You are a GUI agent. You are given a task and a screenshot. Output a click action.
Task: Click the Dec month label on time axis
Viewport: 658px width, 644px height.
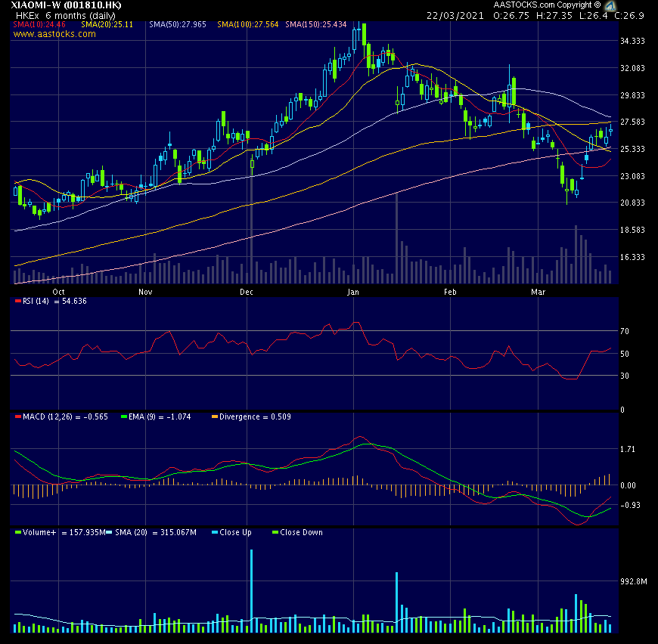247,292
